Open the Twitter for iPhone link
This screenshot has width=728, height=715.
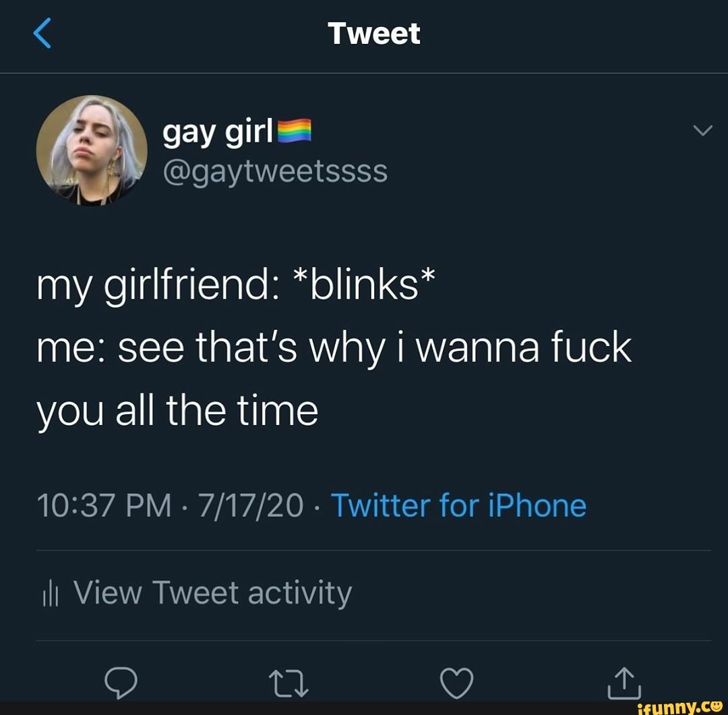(x=458, y=505)
